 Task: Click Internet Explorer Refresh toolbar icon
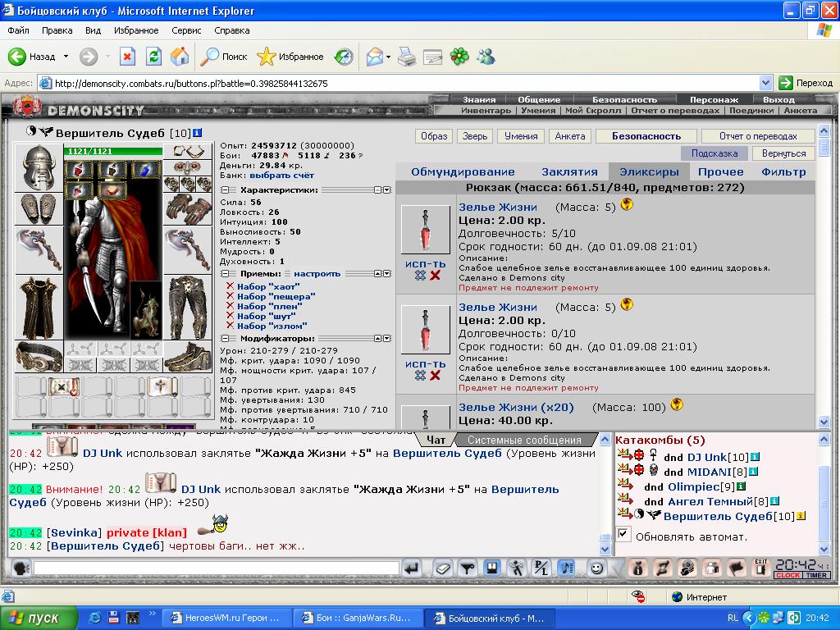tap(153, 57)
